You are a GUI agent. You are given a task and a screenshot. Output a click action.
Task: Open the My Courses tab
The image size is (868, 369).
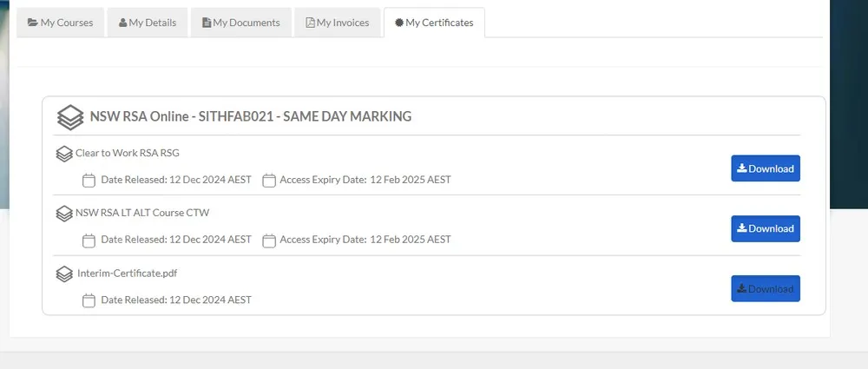click(60, 23)
